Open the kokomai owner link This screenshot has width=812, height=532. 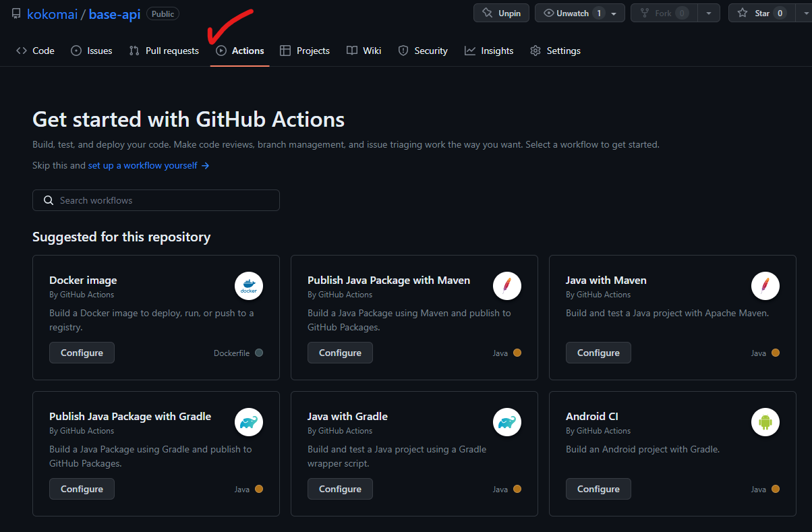click(52, 13)
